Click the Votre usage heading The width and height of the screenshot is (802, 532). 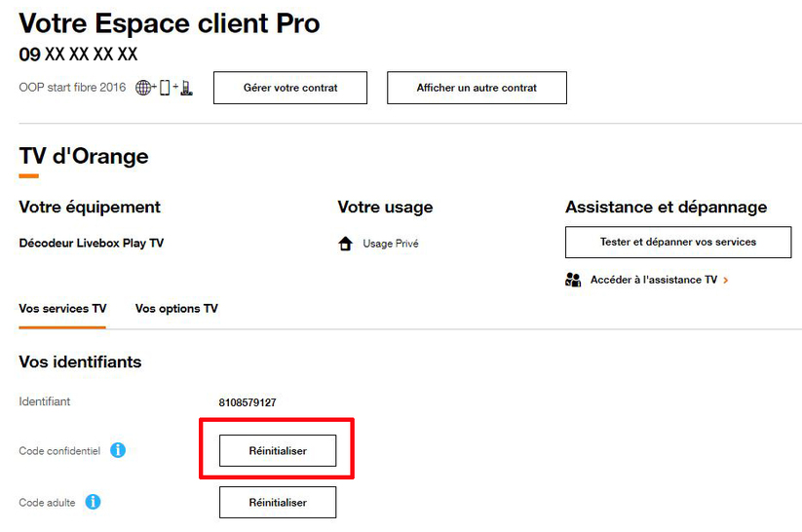[x=385, y=208]
